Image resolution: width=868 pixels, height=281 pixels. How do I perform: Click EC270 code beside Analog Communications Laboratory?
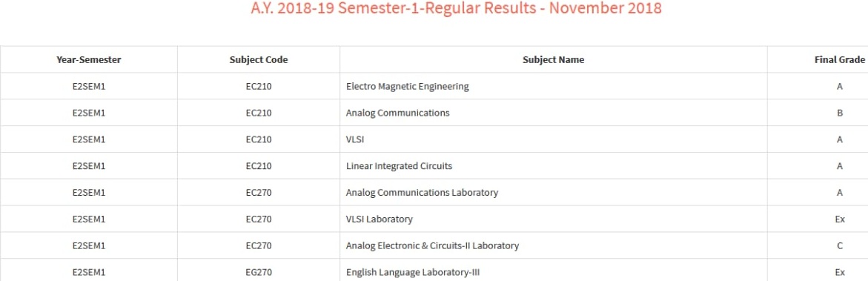pos(259,193)
